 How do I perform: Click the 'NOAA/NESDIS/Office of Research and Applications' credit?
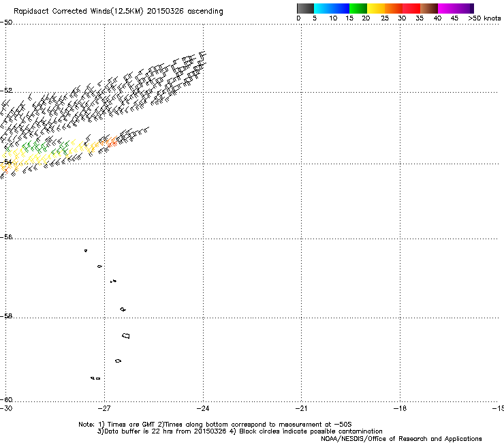click(401, 439)
